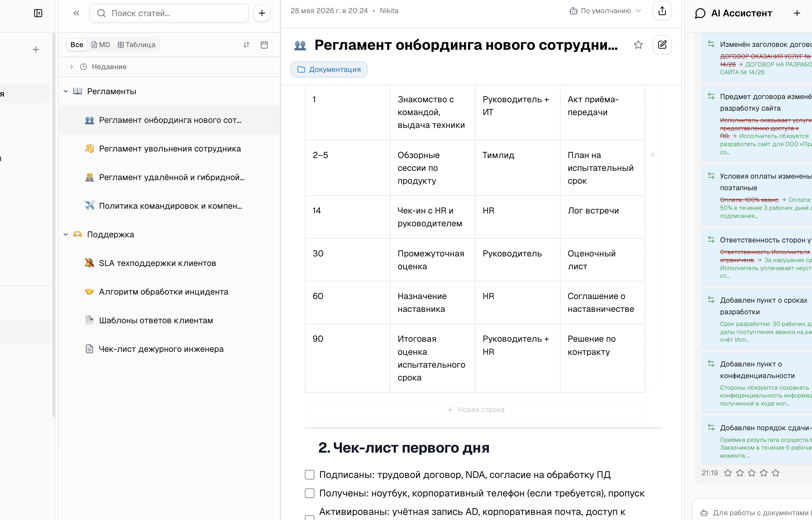Create a new article with plus button
Image resolution: width=812 pixels, height=520 pixels.
coord(262,13)
